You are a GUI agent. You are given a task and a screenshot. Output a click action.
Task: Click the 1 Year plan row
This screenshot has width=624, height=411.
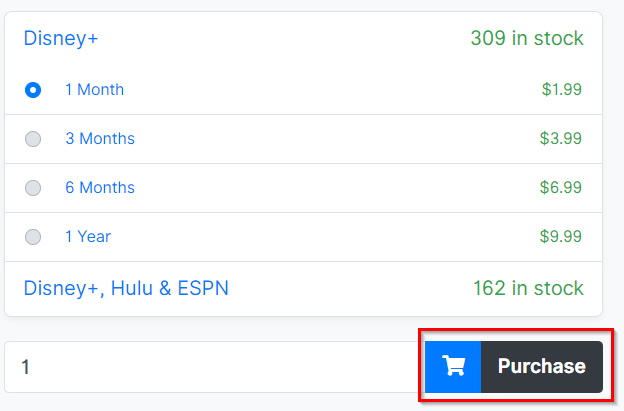[303, 237]
